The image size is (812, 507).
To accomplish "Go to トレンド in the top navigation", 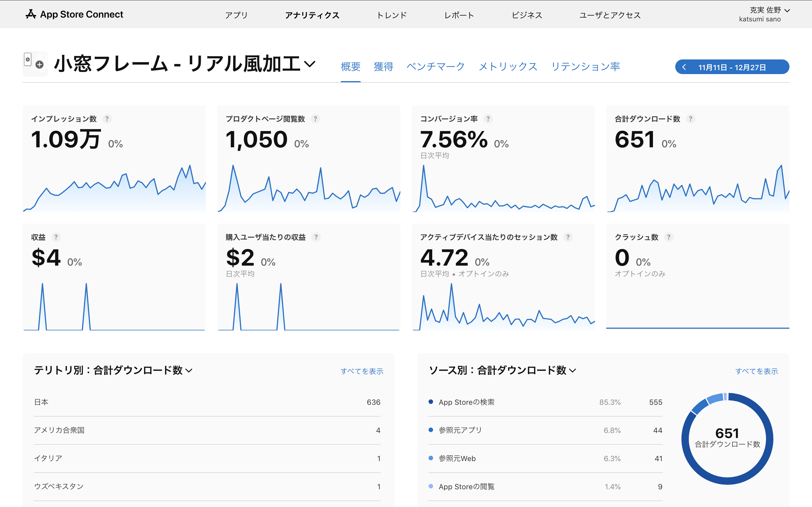I will [392, 15].
